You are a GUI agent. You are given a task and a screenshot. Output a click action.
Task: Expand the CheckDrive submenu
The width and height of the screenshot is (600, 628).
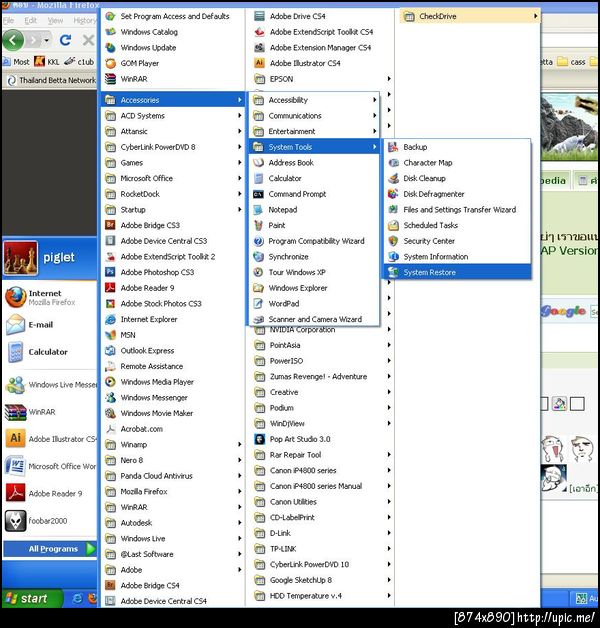(469, 16)
